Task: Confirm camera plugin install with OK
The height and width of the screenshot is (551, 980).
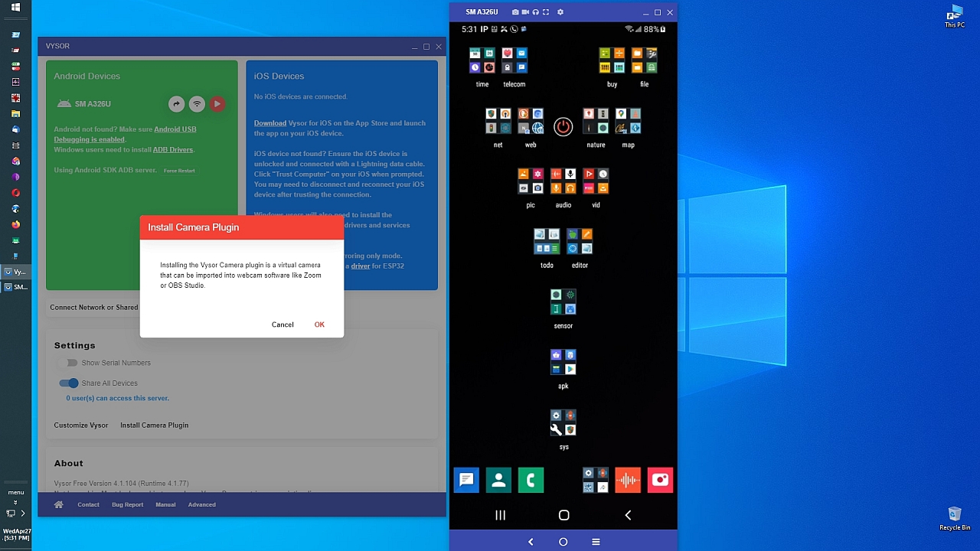Action: pos(319,324)
